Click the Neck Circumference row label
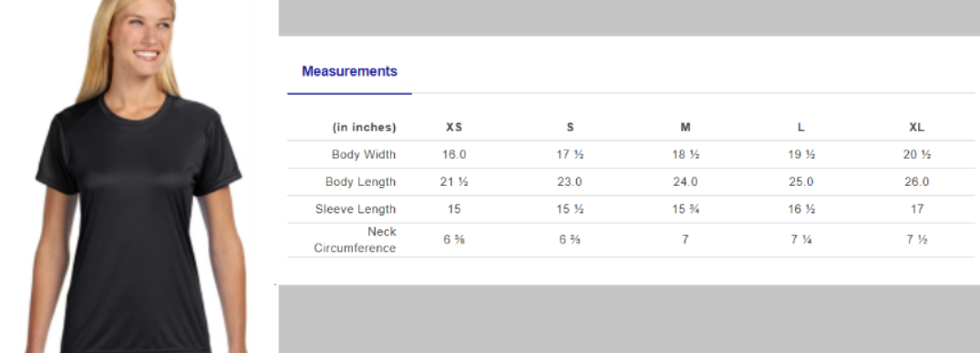Screen dimensions: 980x353 click(355, 240)
